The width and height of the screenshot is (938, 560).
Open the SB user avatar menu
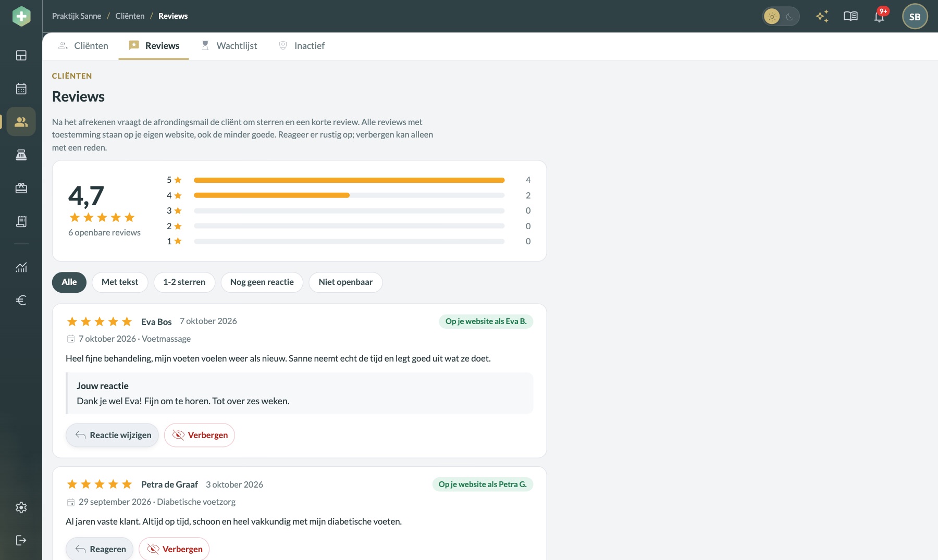[915, 16]
